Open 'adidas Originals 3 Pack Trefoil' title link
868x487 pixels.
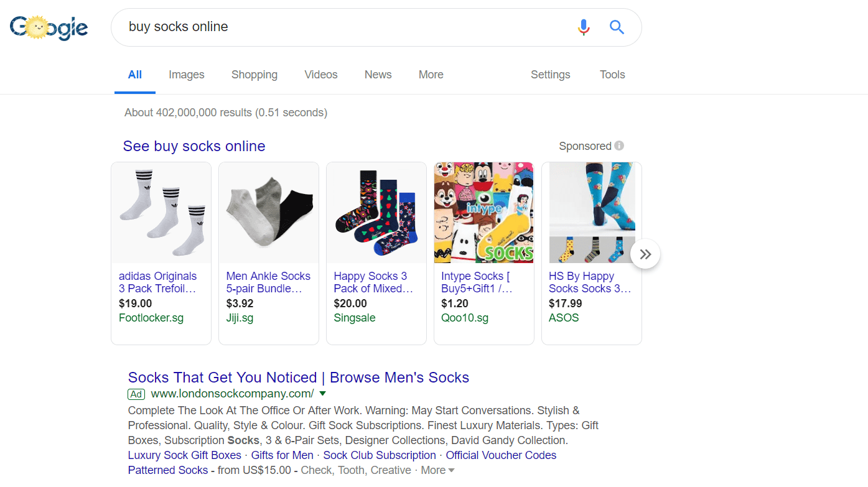click(158, 282)
